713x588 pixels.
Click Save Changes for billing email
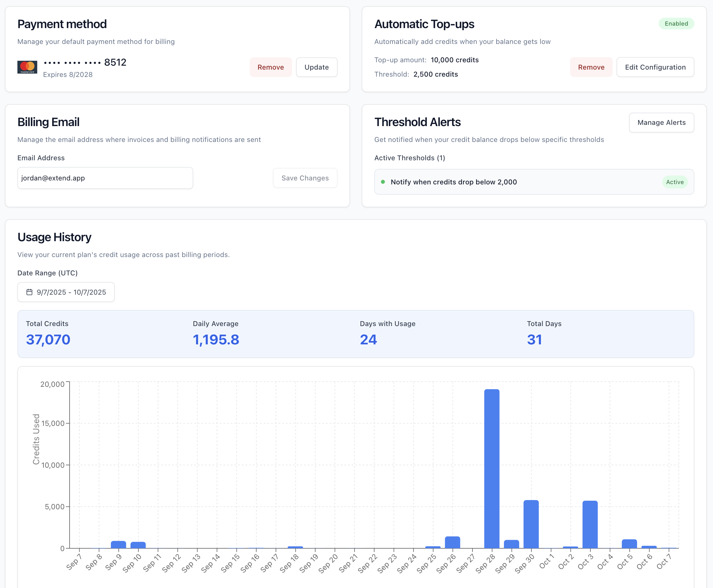[x=305, y=178]
